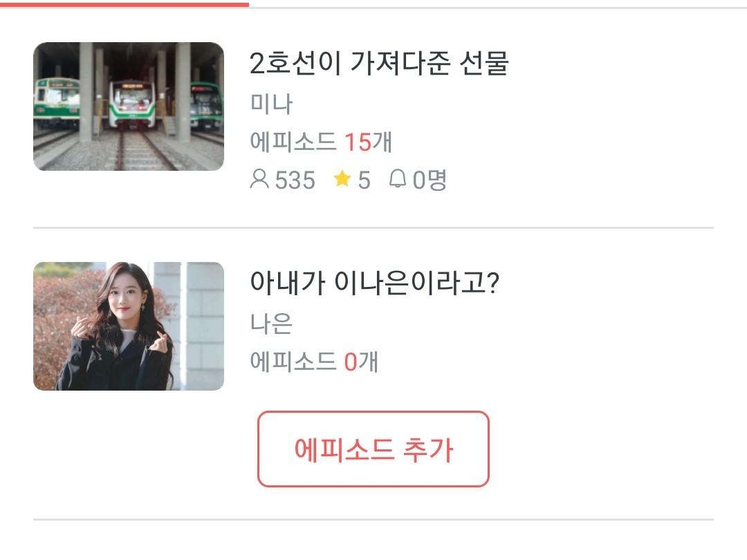This screenshot has height=560, width=747.
Task: Open story titled 2호선이 가져다준 선물
Action: (x=379, y=63)
